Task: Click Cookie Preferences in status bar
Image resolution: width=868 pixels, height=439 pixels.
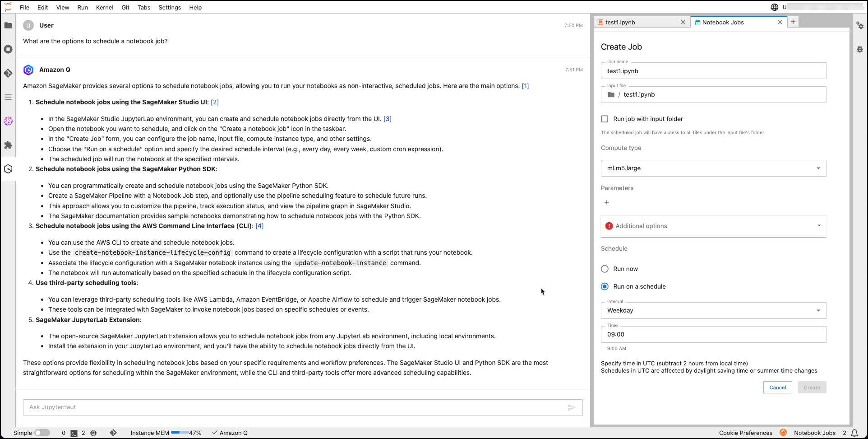Action: click(746, 433)
